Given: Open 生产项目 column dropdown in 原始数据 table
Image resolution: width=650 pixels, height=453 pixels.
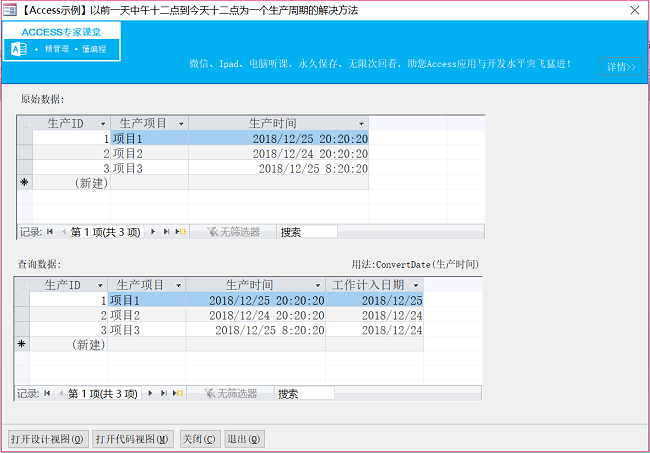Looking at the screenshot, I should click(x=181, y=124).
